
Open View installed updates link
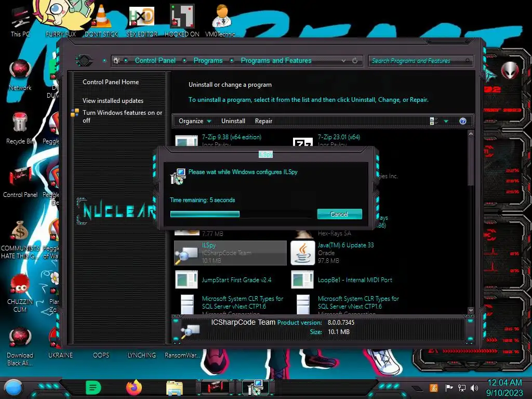pos(113,101)
